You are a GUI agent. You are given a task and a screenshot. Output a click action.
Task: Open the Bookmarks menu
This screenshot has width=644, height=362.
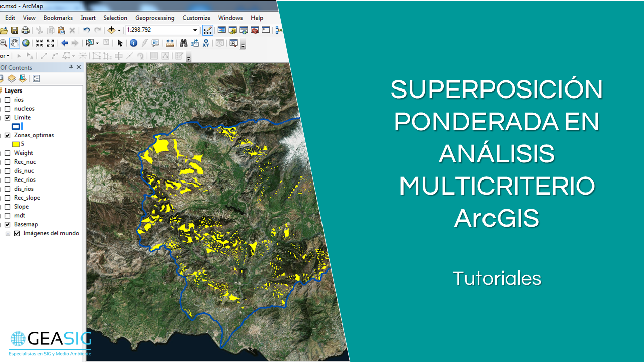tap(58, 18)
